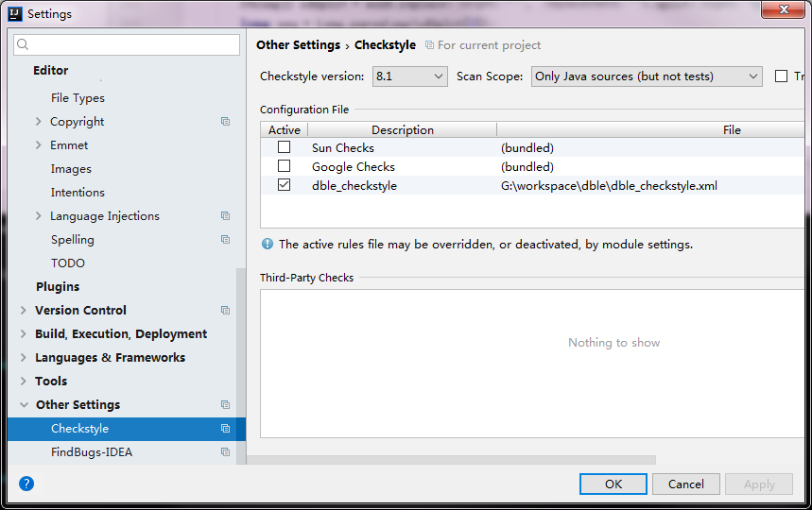
Task: Click the help question mark icon
Action: coord(26,484)
